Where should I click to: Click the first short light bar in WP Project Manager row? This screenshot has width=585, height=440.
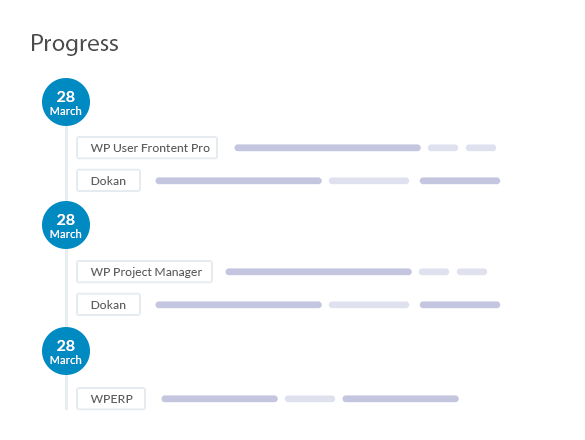[x=434, y=272]
